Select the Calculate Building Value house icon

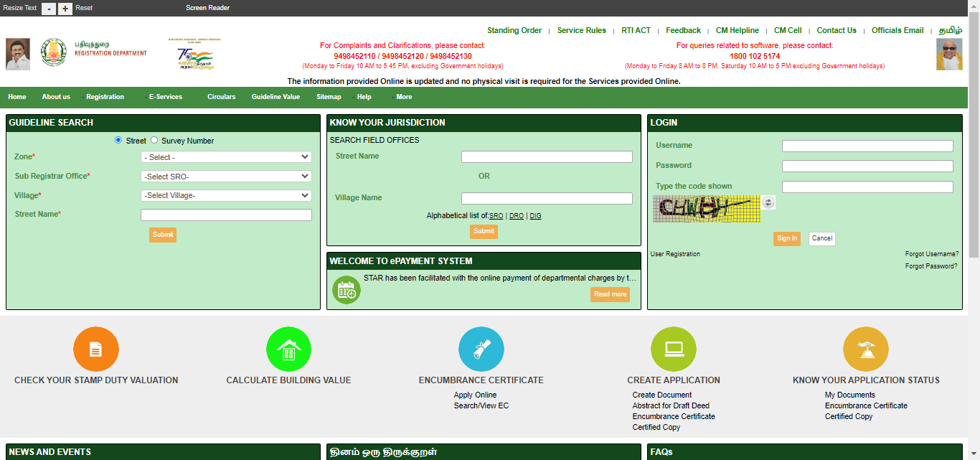(x=288, y=349)
